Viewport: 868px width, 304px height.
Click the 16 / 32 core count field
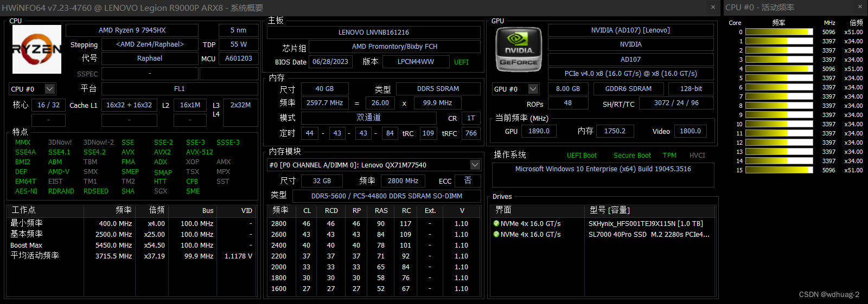[48, 105]
